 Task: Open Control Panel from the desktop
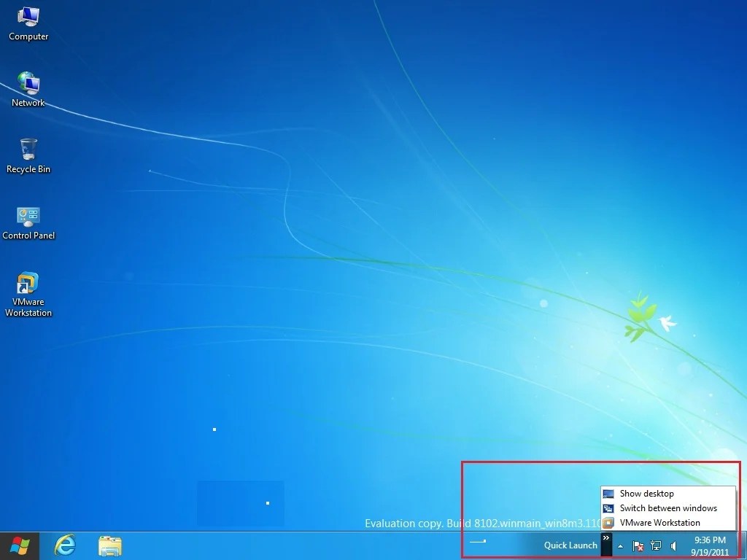click(x=28, y=215)
